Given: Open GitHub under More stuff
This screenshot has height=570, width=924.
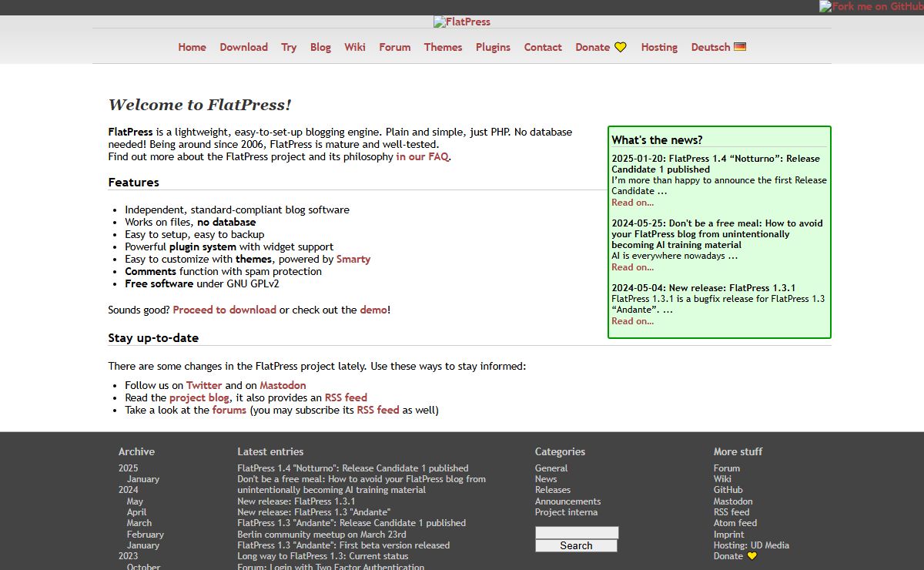Looking at the screenshot, I should click(728, 490).
